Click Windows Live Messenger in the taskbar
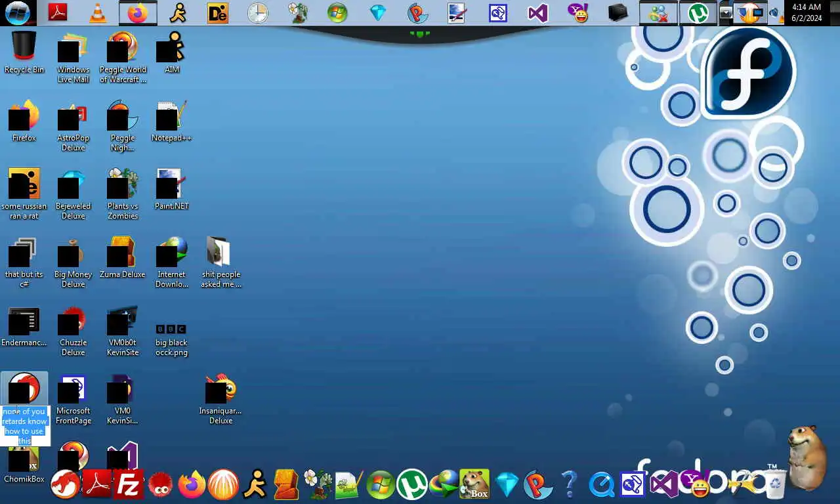 658,12
